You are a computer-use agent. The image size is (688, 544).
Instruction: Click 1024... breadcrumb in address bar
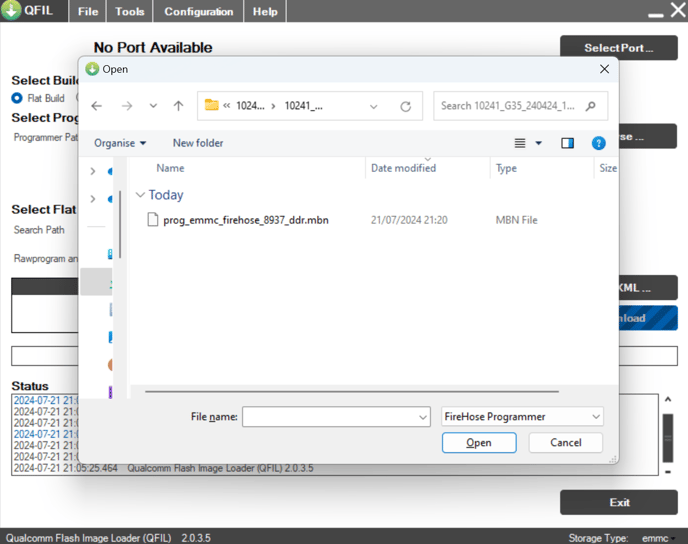[250, 106]
